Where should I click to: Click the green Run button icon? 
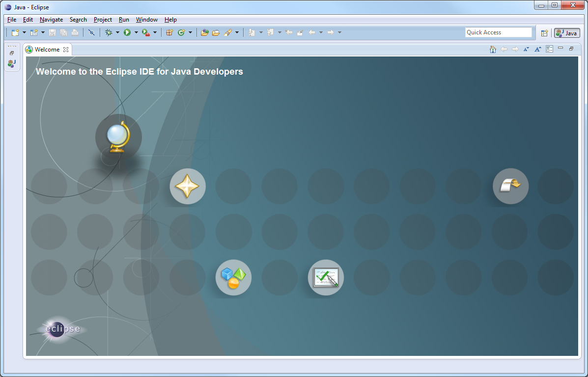click(127, 32)
